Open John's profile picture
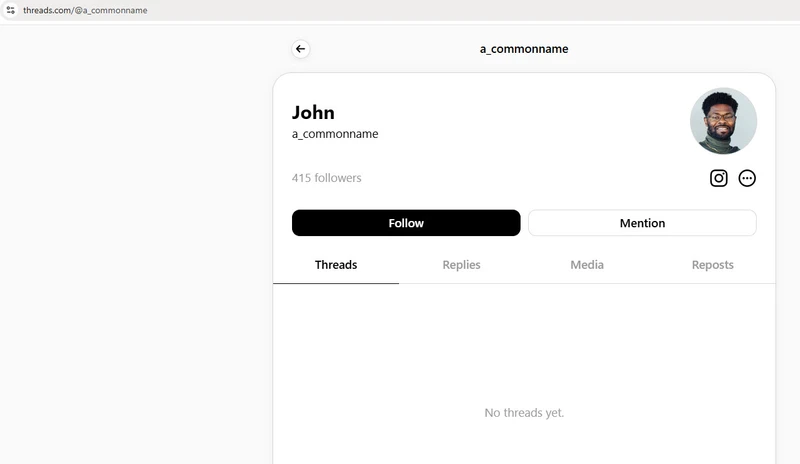800x464 pixels. 723,121
